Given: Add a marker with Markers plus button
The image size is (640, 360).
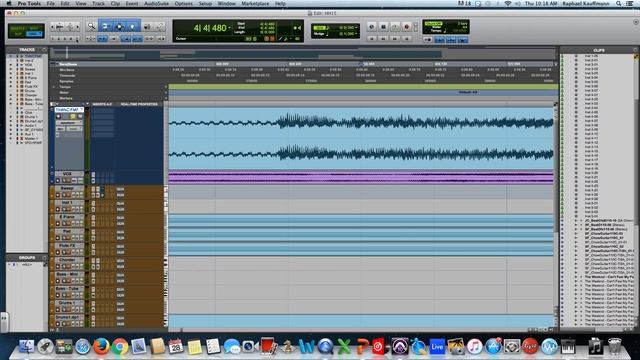Looking at the screenshot, I should point(166,98).
